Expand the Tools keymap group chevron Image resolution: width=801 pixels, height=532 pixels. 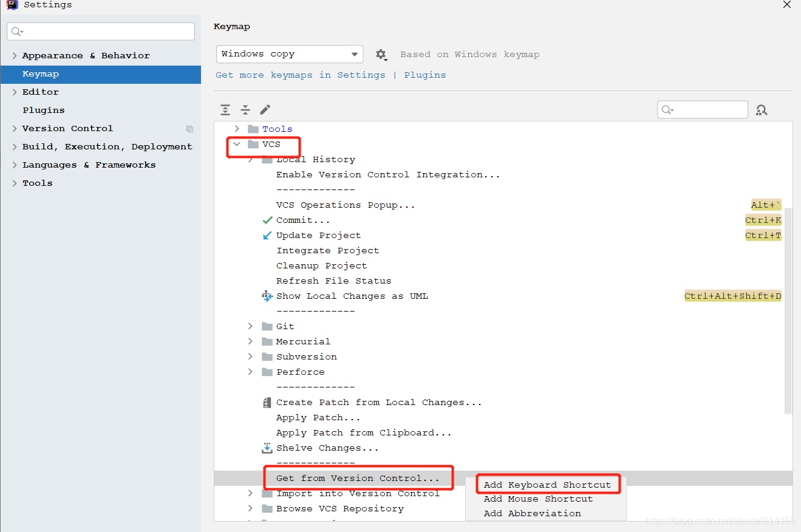[237, 129]
